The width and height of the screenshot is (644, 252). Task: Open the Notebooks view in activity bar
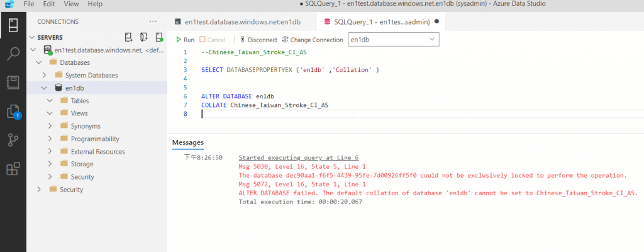click(x=13, y=83)
